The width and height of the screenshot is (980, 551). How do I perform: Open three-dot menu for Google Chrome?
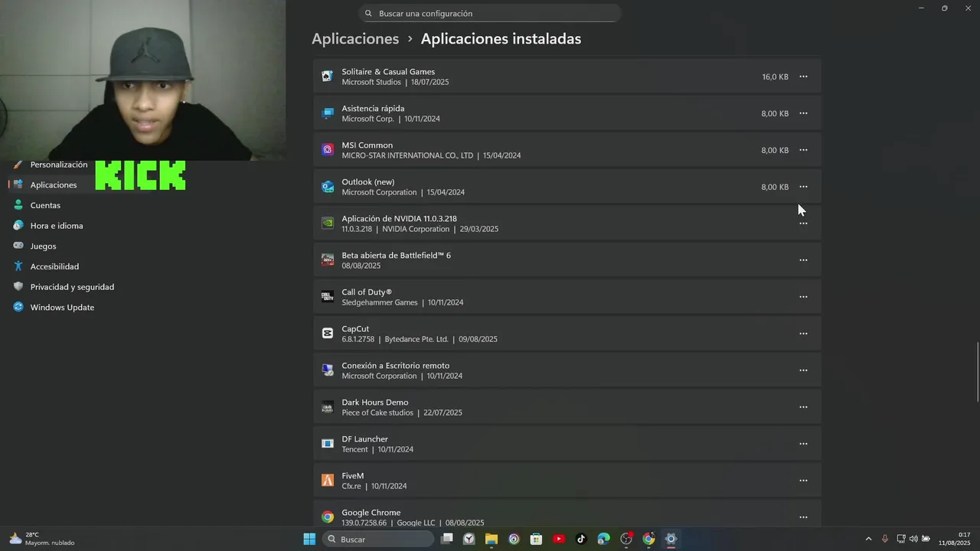803,517
